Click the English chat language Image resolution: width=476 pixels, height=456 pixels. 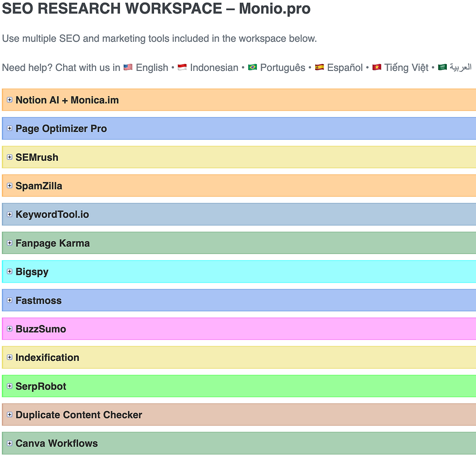pyautogui.click(x=152, y=68)
